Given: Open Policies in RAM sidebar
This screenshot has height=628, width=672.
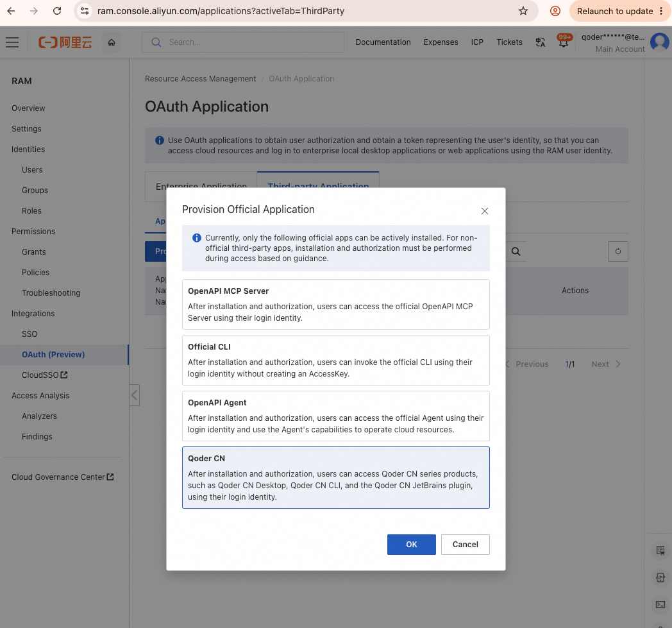Looking at the screenshot, I should click(x=35, y=273).
